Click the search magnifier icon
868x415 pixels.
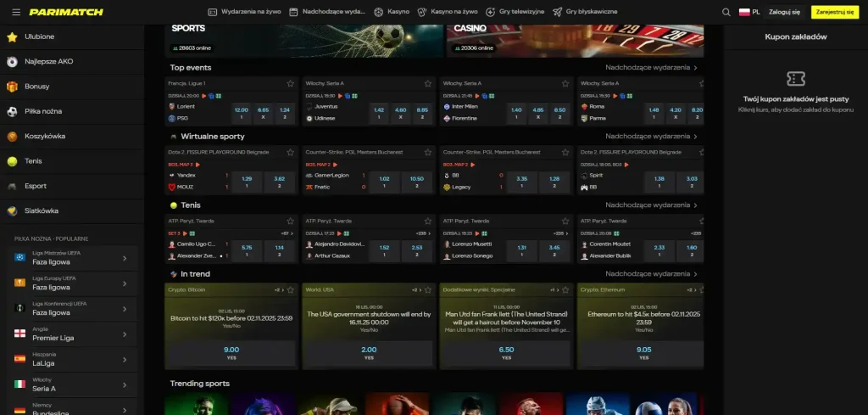coord(726,12)
